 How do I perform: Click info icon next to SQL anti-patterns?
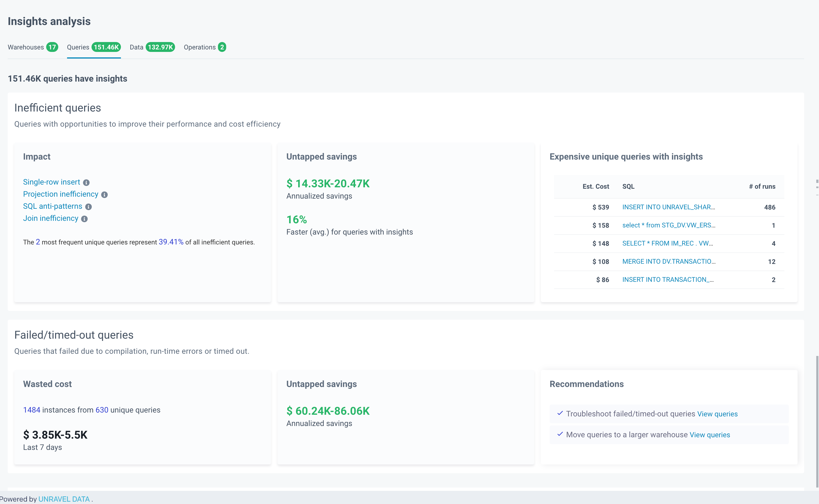coord(88,207)
